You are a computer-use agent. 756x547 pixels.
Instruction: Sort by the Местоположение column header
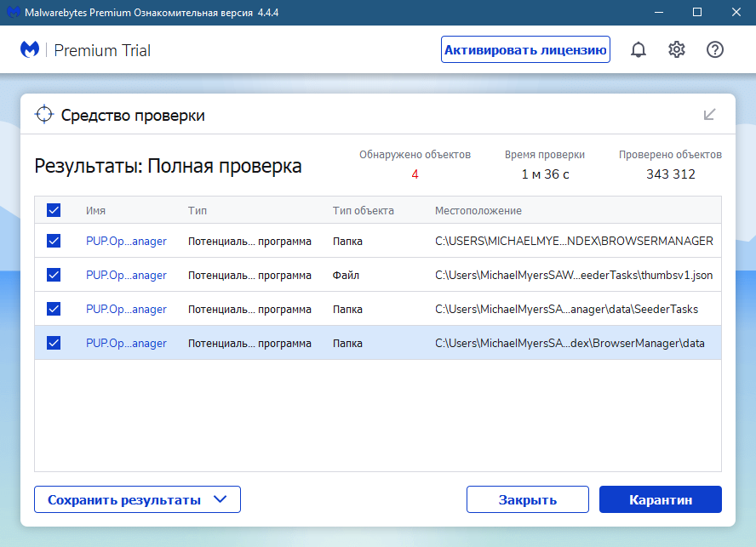[478, 211]
